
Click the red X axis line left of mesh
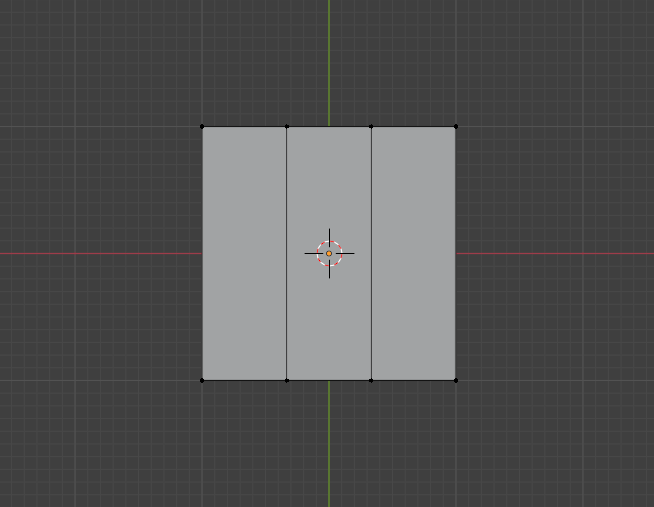click(x=100, y=253)
